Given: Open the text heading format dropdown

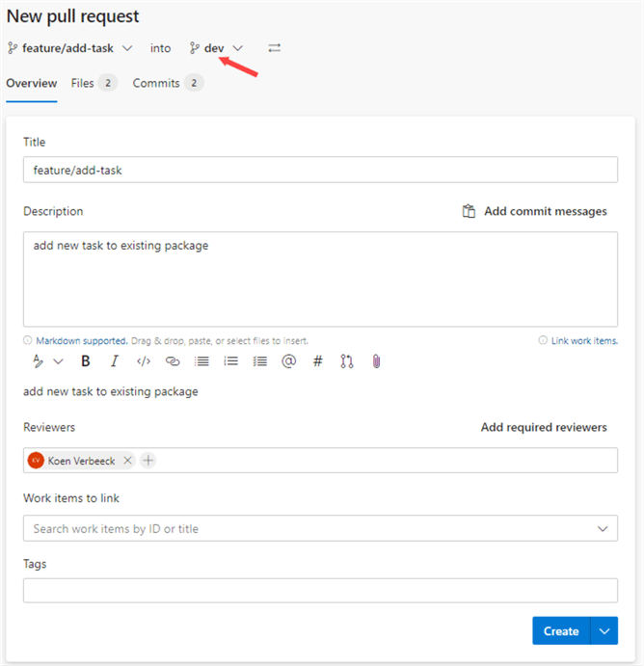Looking at the screenshot, I should 47,361.
